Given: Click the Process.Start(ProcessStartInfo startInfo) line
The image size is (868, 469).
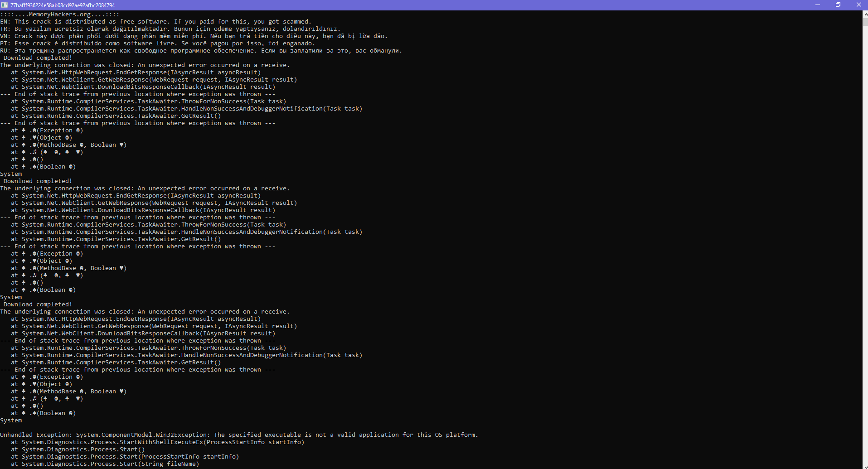Looking at the screenshot, I should coord(125,457).
